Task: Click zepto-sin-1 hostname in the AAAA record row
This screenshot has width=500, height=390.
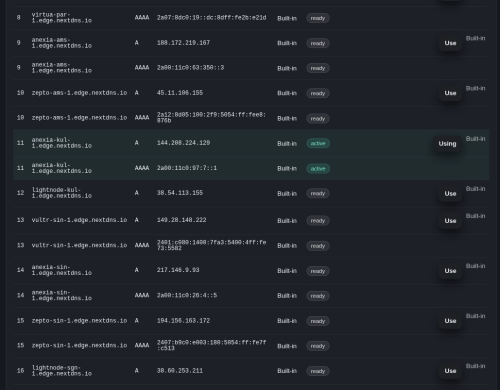Action: pos(79,345)
